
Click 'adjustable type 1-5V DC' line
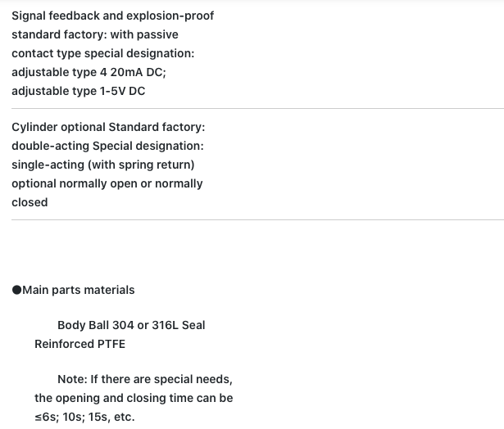click(x=79, y=91)
